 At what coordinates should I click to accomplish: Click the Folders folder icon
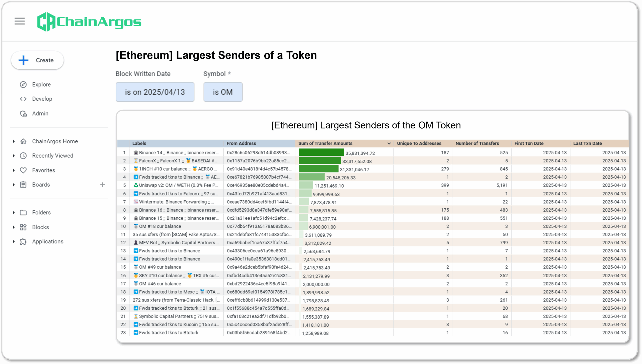tap(23, 213)
